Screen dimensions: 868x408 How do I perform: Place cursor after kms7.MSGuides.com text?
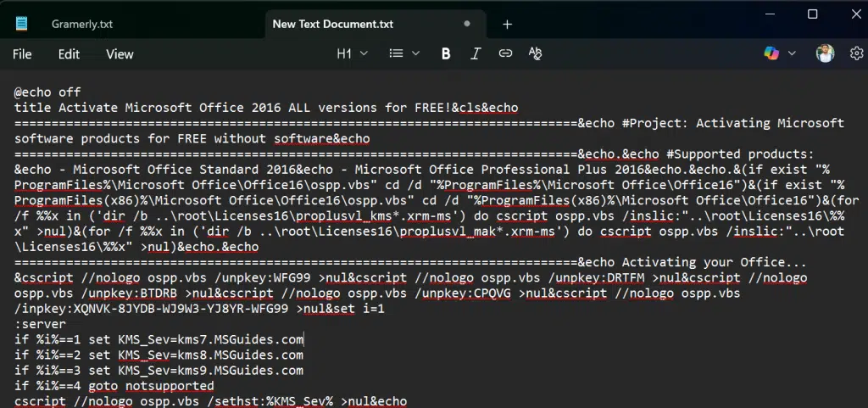tap(303, 340)
